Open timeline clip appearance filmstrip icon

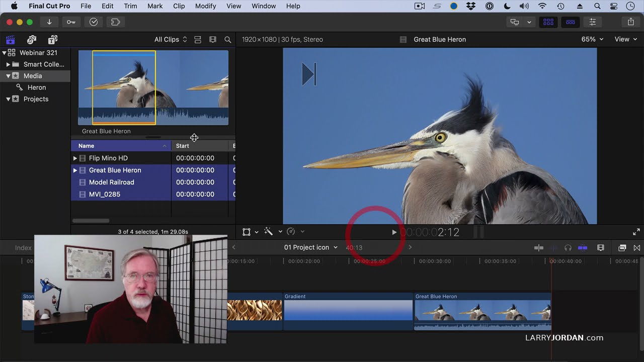(600, 248)
